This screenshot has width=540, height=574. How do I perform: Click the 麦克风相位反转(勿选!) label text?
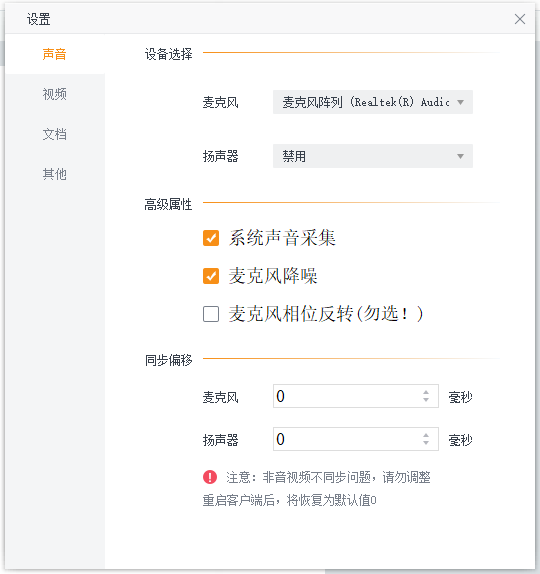click(x=326, y=314)
